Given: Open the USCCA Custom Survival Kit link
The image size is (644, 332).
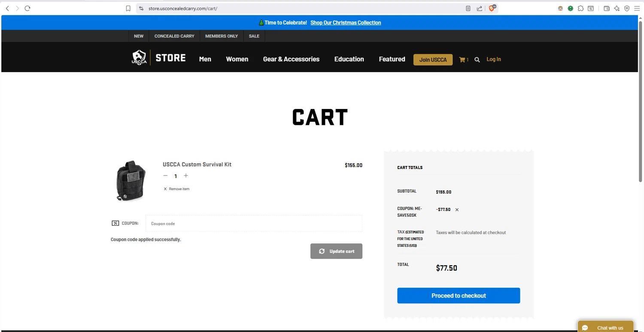Looking at the screenshot, I should [197, 164].
